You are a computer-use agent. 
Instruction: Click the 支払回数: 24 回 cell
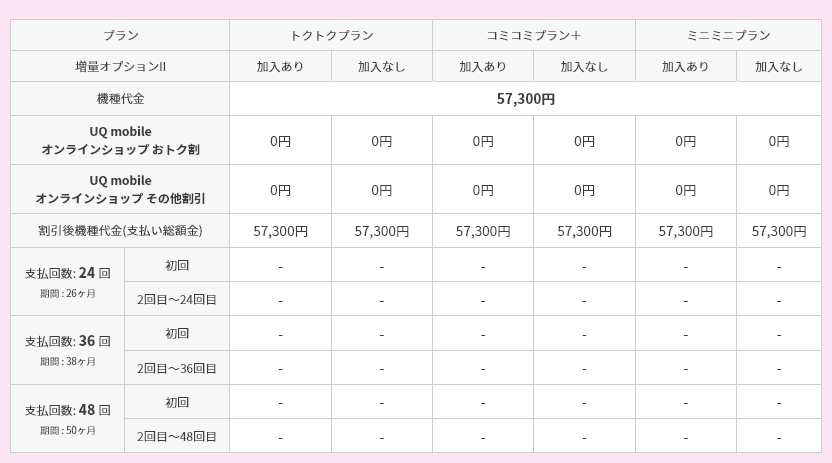(67, 282)
